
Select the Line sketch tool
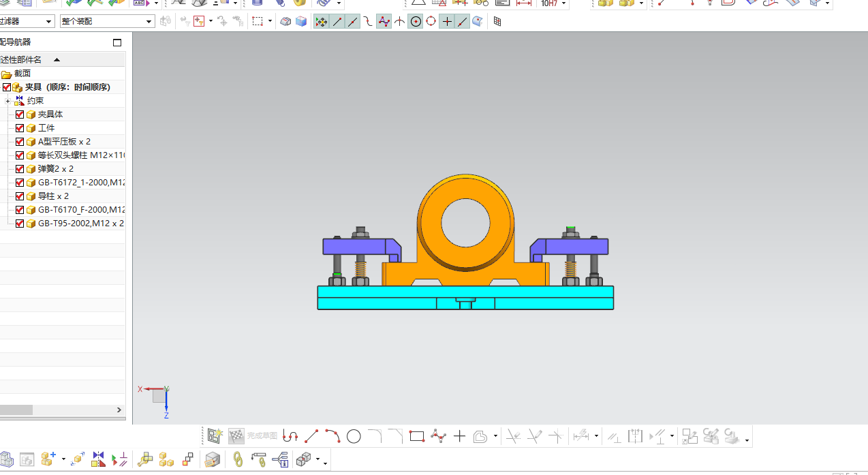pyautogui.click(x=311, y=436)
